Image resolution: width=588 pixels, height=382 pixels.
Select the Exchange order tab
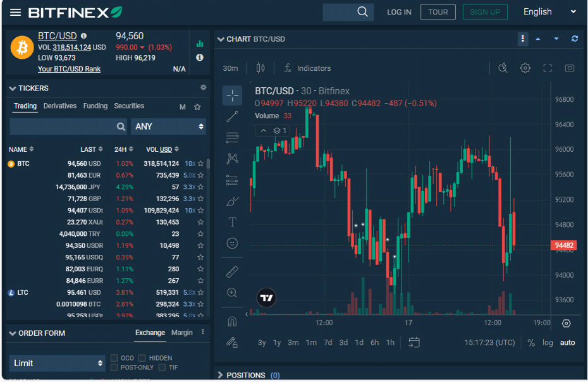point(150,333)
